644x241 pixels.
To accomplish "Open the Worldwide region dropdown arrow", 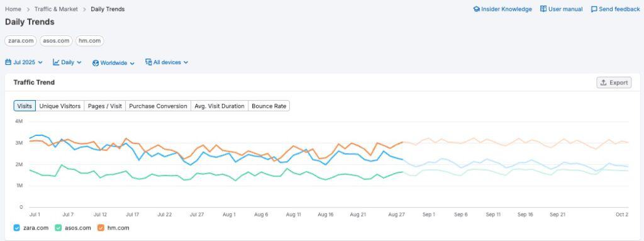I will pyautogui.click(x=132, y=64).
